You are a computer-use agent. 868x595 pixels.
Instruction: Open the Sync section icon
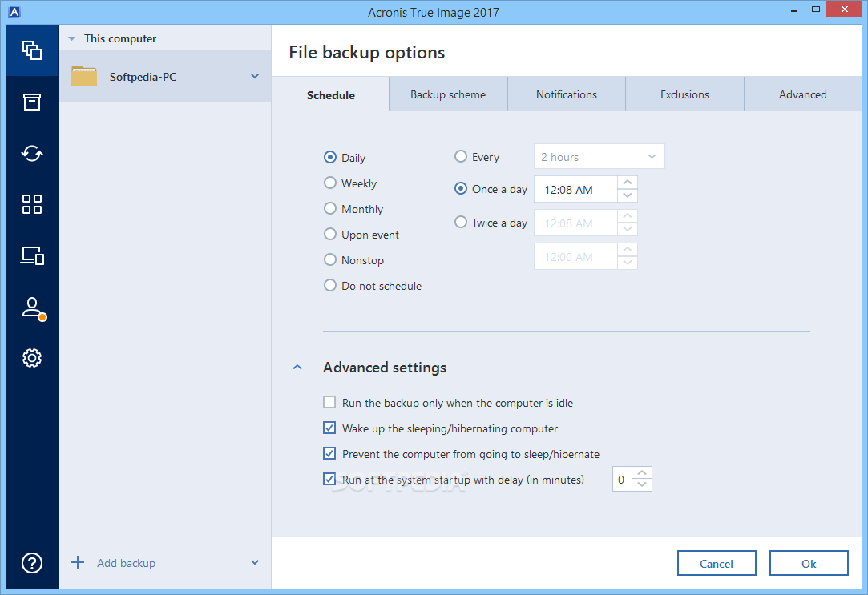32,153
